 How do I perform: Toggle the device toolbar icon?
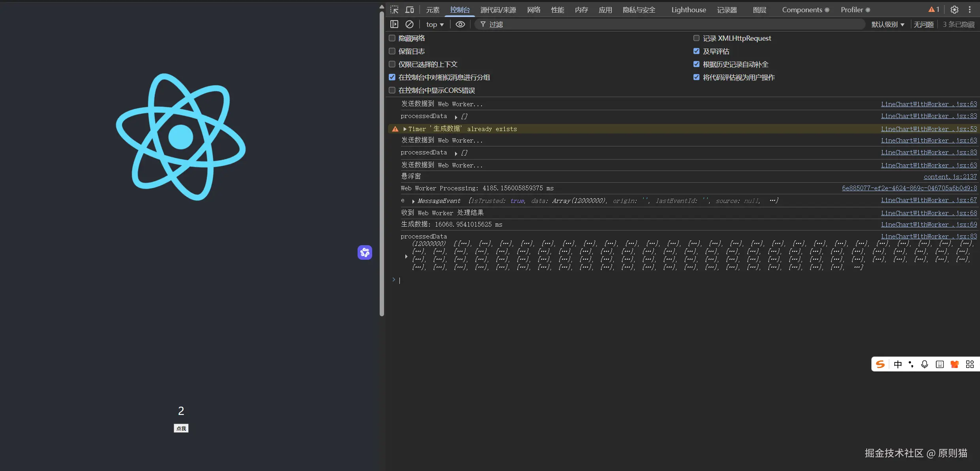(410, 10)
